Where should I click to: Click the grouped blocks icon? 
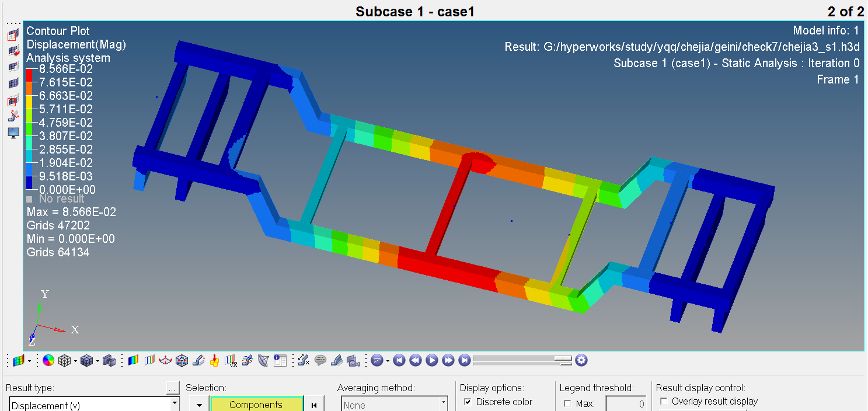tap(109, 361)
